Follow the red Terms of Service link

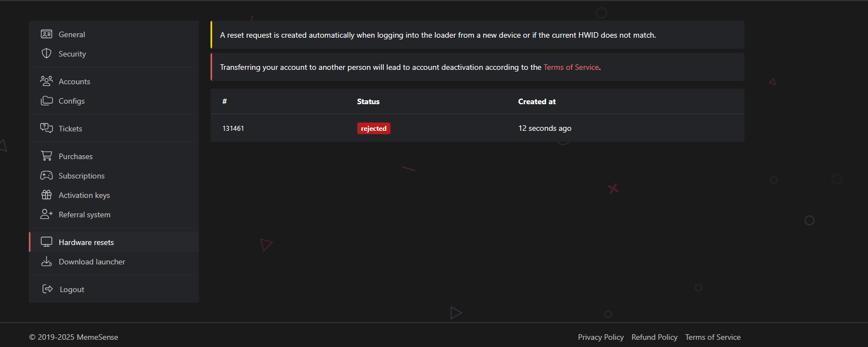click(571, 67)
